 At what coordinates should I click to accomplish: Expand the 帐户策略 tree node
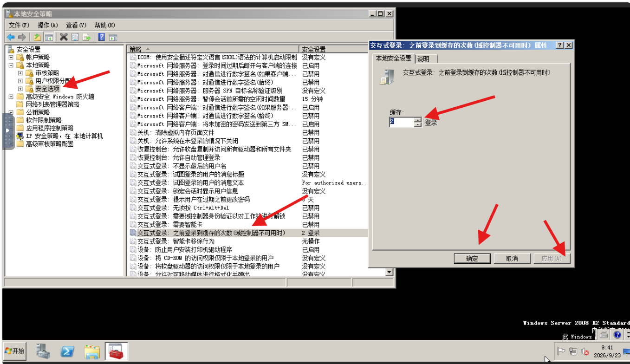(11, 57)
